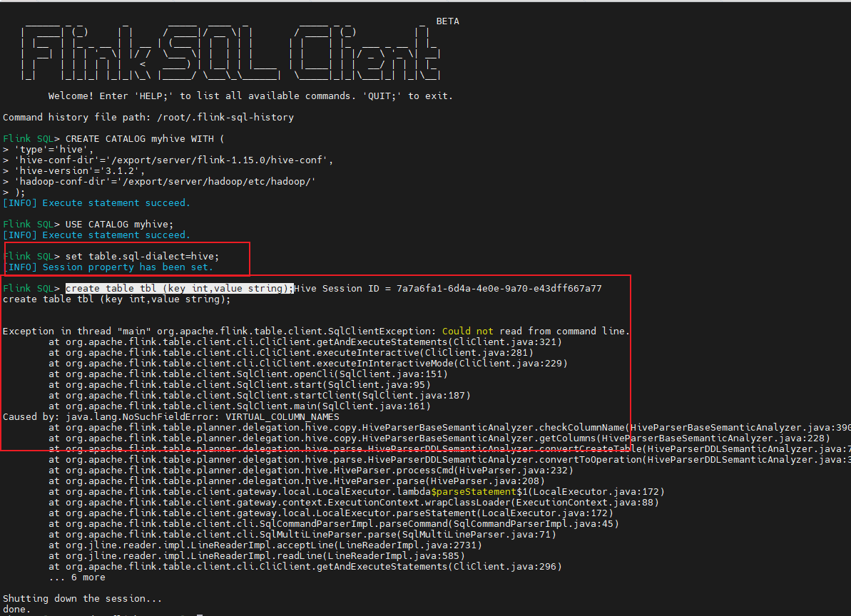Click the '... 6 more' line
The height and width of the screenshot is (616, 851).
point(76,577)
